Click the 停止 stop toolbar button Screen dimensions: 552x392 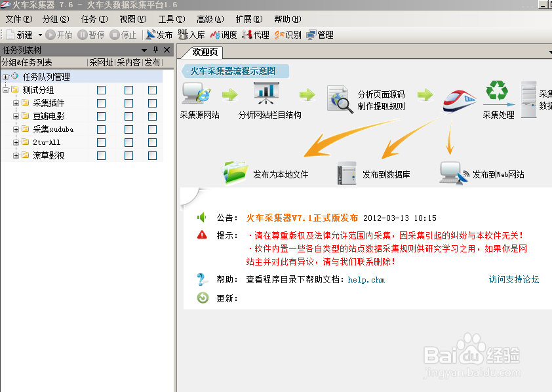pos(123,35)
